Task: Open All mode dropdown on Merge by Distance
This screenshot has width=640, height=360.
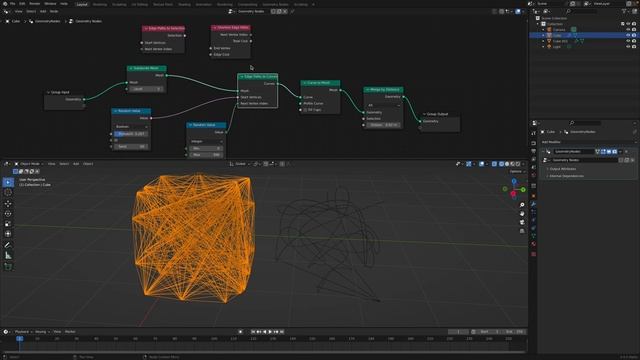Action: pos(383,105)
